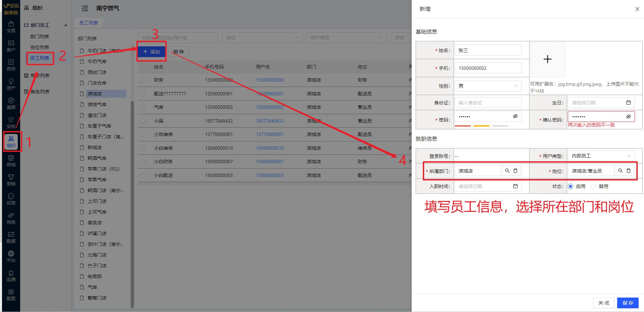
Task: Open the 库存 module in sidebar
Action: pyautogui.click(x=11, y=65)
